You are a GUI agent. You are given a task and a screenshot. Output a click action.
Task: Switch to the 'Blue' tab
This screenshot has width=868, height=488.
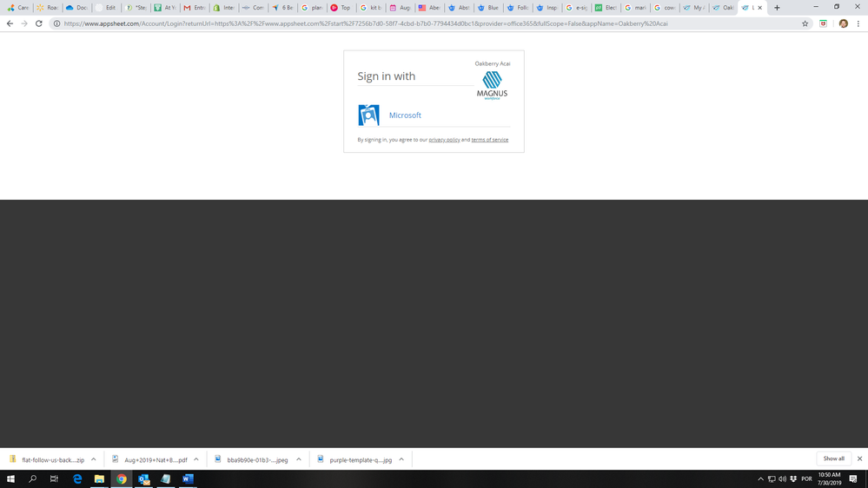488,8
